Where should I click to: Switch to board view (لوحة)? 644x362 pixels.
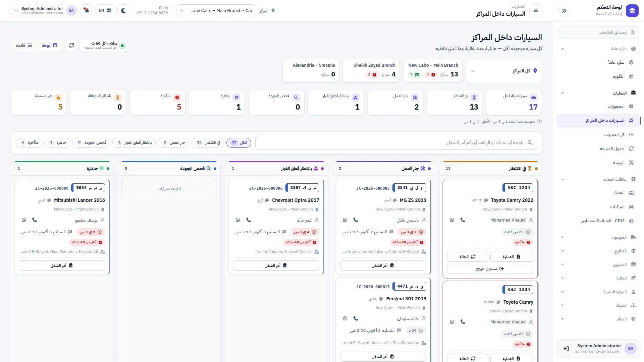pyautogui.click(x=49, y=45)
